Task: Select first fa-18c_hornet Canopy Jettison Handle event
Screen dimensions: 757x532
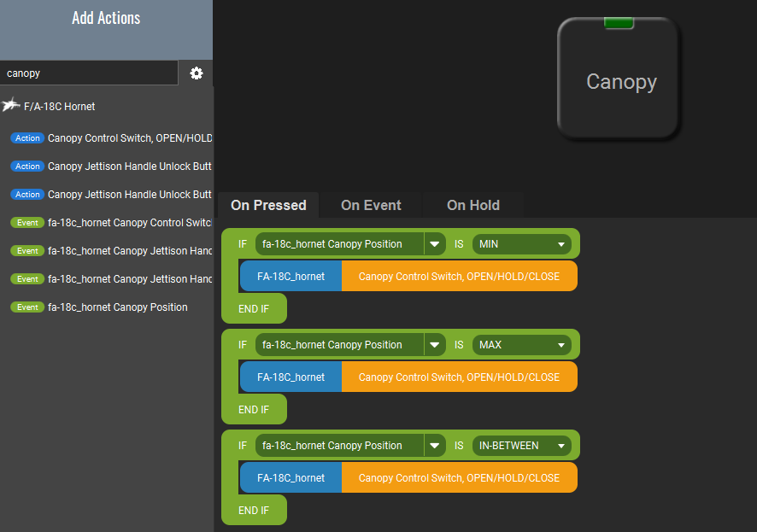Action: tap(111, 251)
